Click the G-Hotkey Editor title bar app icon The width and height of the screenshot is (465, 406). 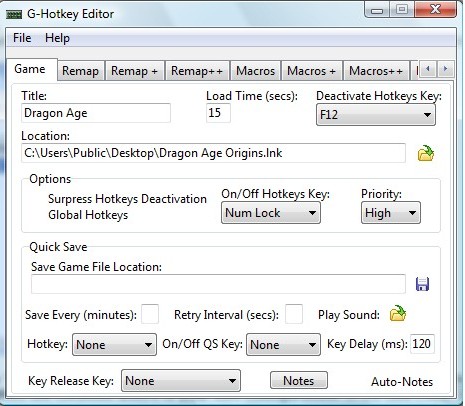pos(14,14)
